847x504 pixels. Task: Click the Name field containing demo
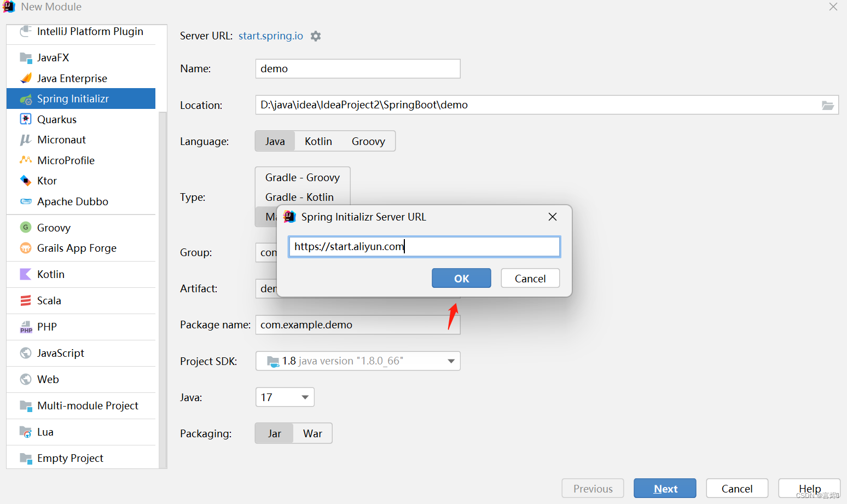(358, 69)
